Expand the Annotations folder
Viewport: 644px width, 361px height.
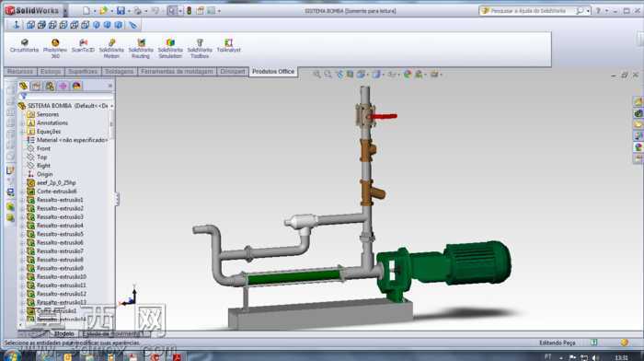click(x=23, y=122)
